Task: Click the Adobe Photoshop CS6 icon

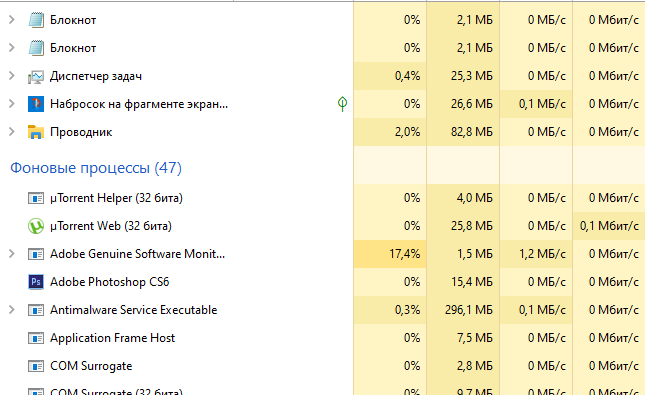Action: coord(36,282)
